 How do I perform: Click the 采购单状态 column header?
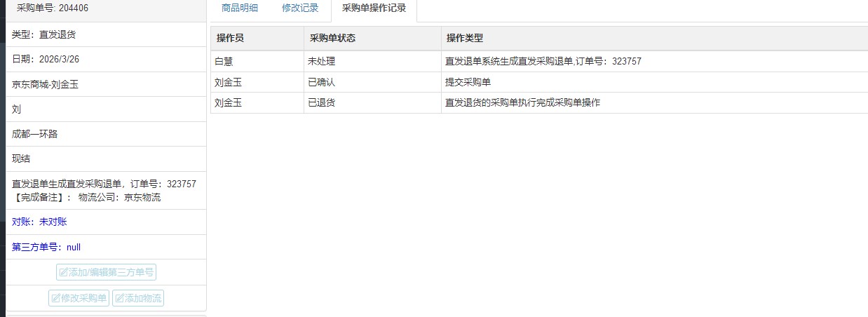point(332,38)
